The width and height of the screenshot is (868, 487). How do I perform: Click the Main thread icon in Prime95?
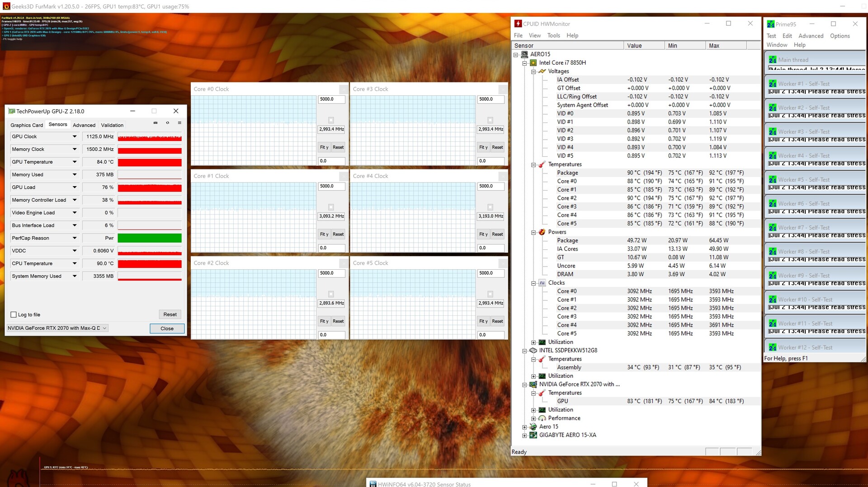click(773, 60)
